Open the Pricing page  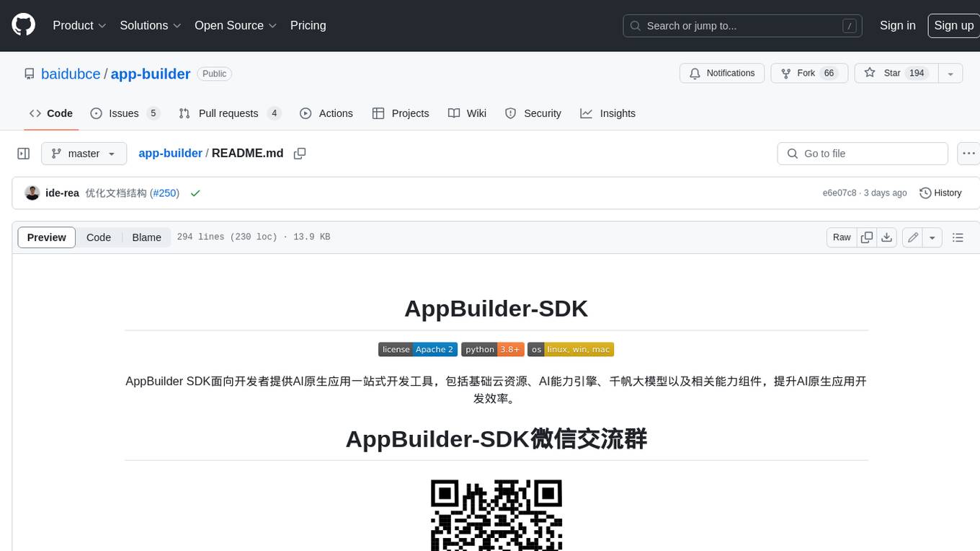pyautogui.click(x=308, y=25)
